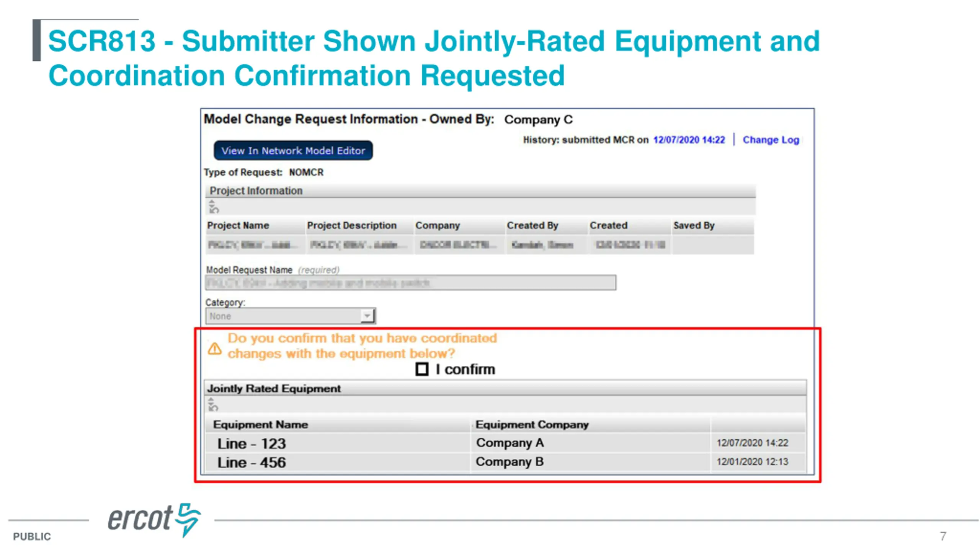This screenshot has height=551, width=980.
Task: Select the Line - 123 equipment row
Action: click(505, 443)
